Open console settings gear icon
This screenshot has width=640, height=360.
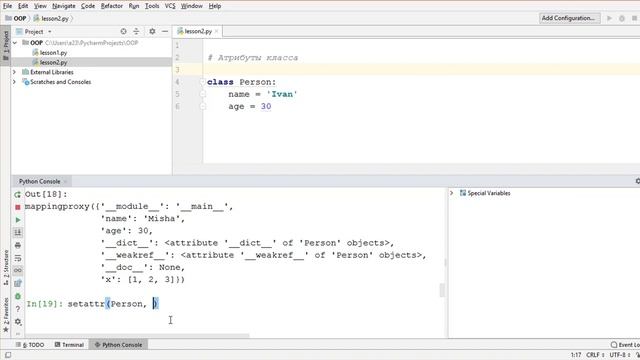click(18, 322)
